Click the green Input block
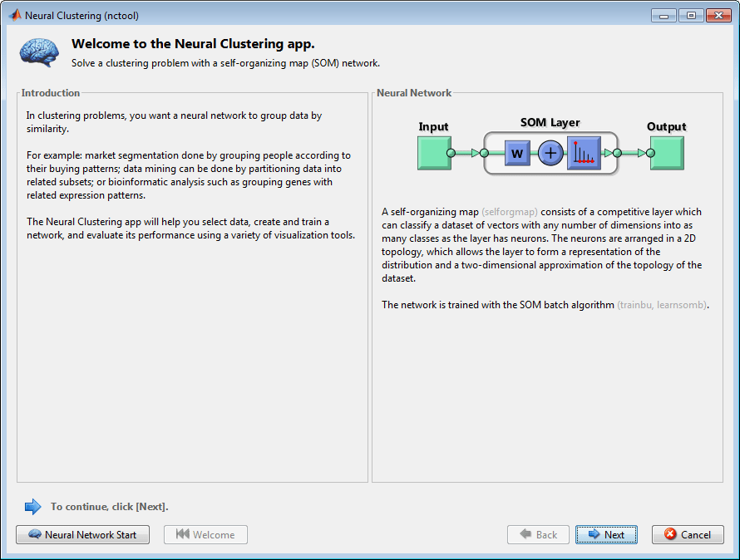 (434, 153)
